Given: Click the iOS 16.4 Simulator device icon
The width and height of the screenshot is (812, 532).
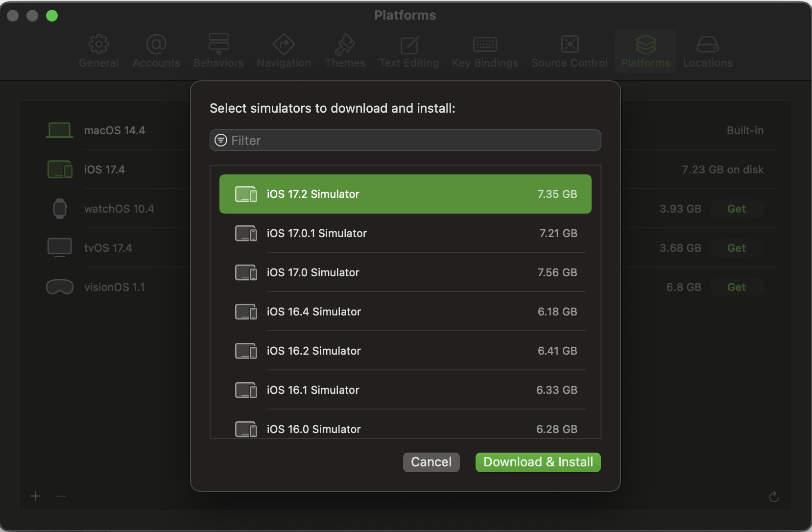Looking at the screenshot, I should coord(246,312).
